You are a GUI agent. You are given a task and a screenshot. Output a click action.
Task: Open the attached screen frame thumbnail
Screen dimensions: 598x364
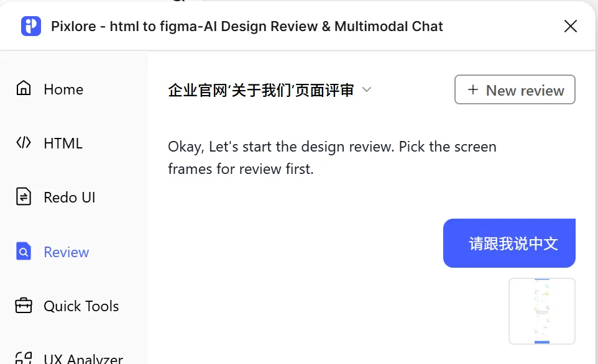click(542, 311)
